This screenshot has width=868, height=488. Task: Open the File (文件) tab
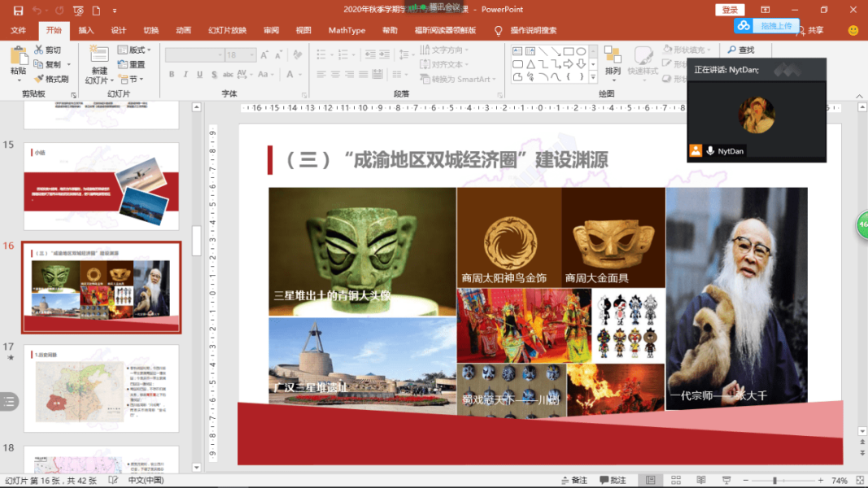coord(18,30)
